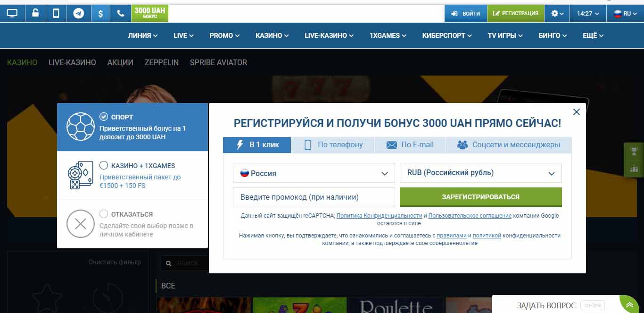The image size is (644, 313).
Task: Open the RU language dropdown
Action: 625,14
